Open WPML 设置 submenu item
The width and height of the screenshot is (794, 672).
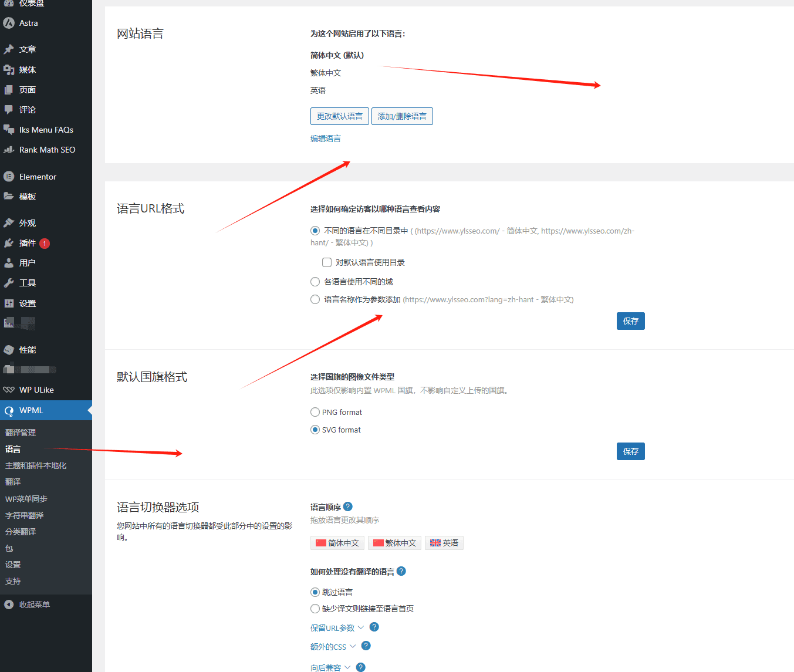tap(13, 565)
